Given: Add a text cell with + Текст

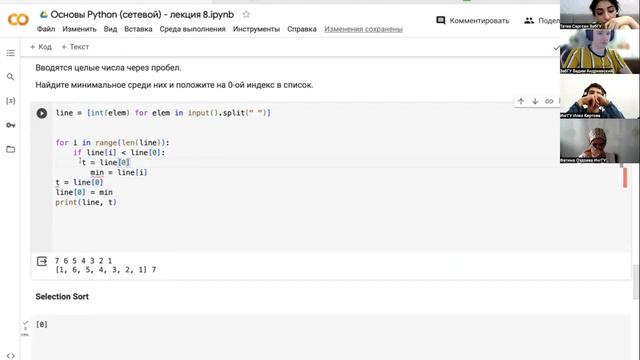Looking at the screenshot, I should point(75,47).
